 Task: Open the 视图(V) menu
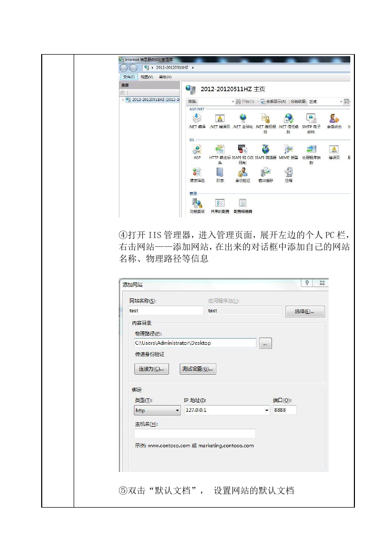(147, 77)
